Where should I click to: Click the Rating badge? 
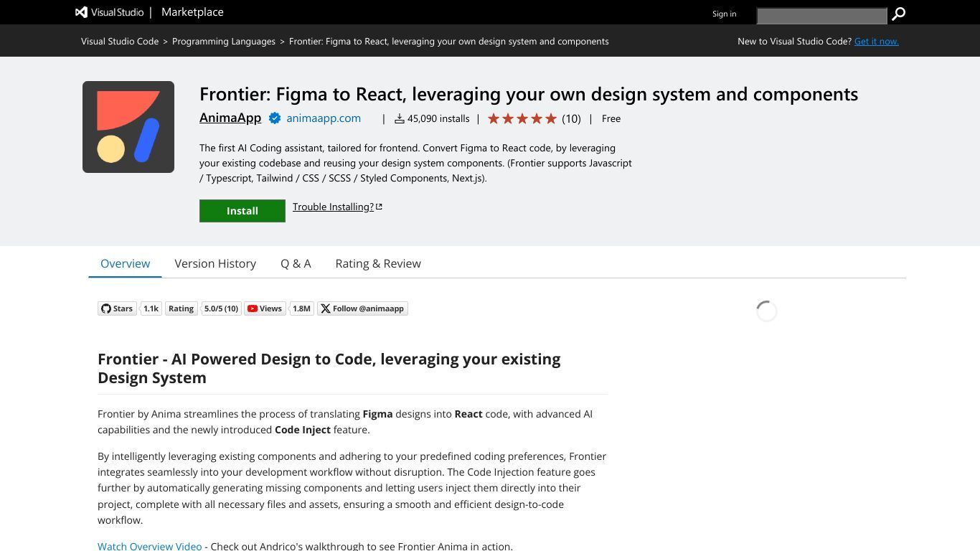[x=181, y=309]
